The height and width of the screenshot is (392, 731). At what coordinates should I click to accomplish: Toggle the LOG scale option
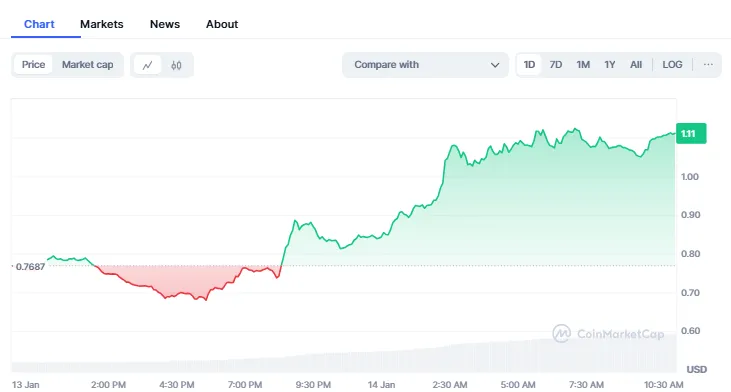pyautogui.click(x=672, y=65)
